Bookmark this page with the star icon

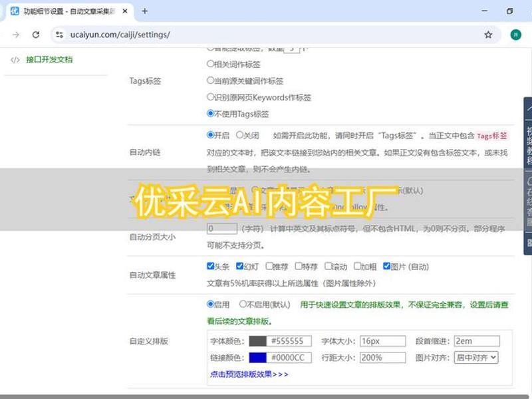pos(488,35)
